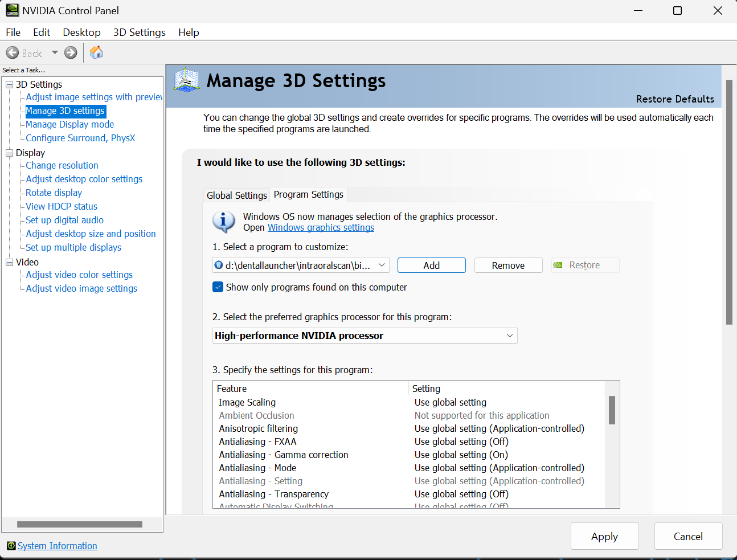
Task: Click the Remove button
Action: [x=509, y=265]
